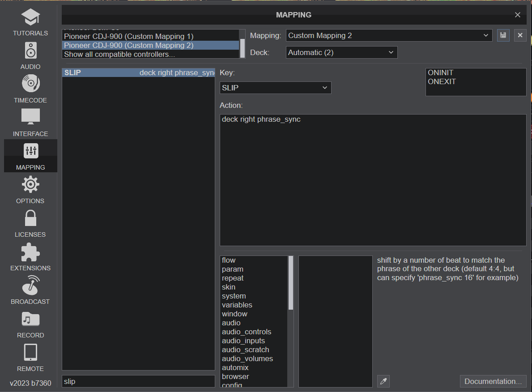Open the Broadcast antenna icon
532x392 pixels.
coord(30,285)
